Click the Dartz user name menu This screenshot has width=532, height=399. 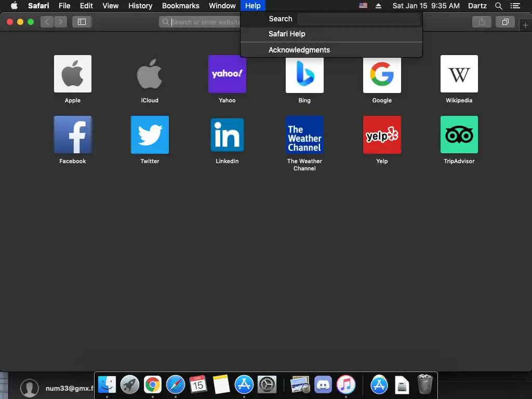(x=477, y=6)
